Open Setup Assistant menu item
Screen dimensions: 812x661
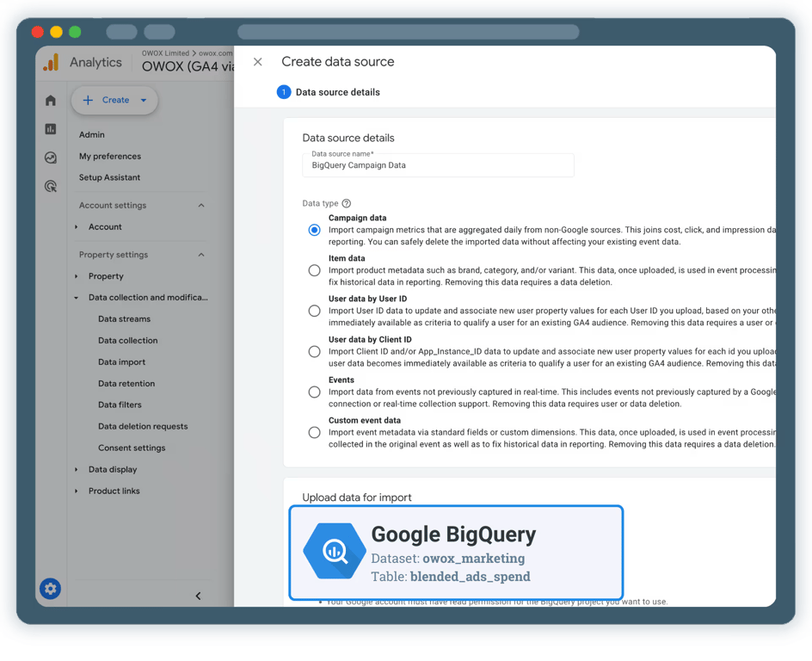tap(109, 177)
